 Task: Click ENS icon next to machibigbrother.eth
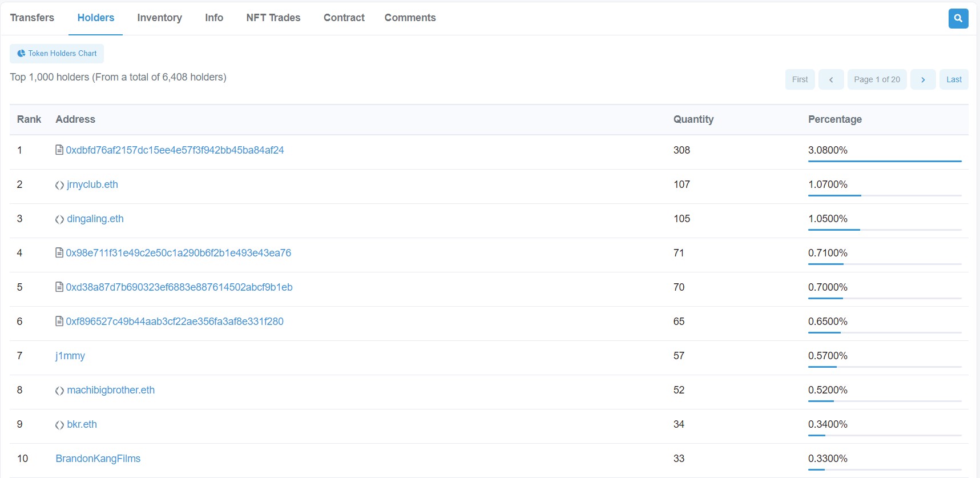click(x=59, y=391)
